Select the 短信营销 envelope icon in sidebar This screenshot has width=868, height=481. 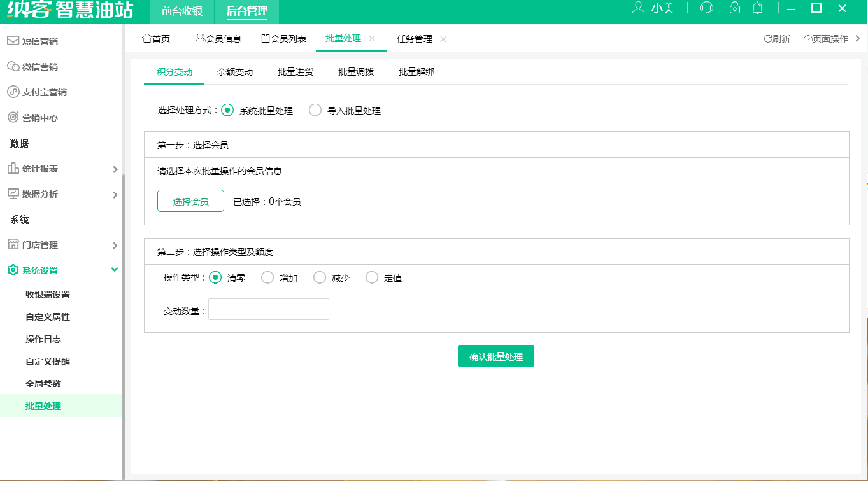(13, 41)
